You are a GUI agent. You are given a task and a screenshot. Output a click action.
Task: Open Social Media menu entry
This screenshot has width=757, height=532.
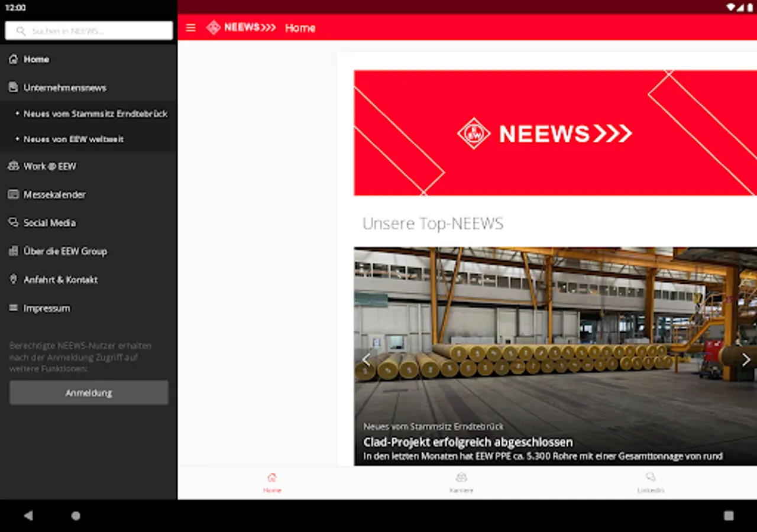pos(89,223)
